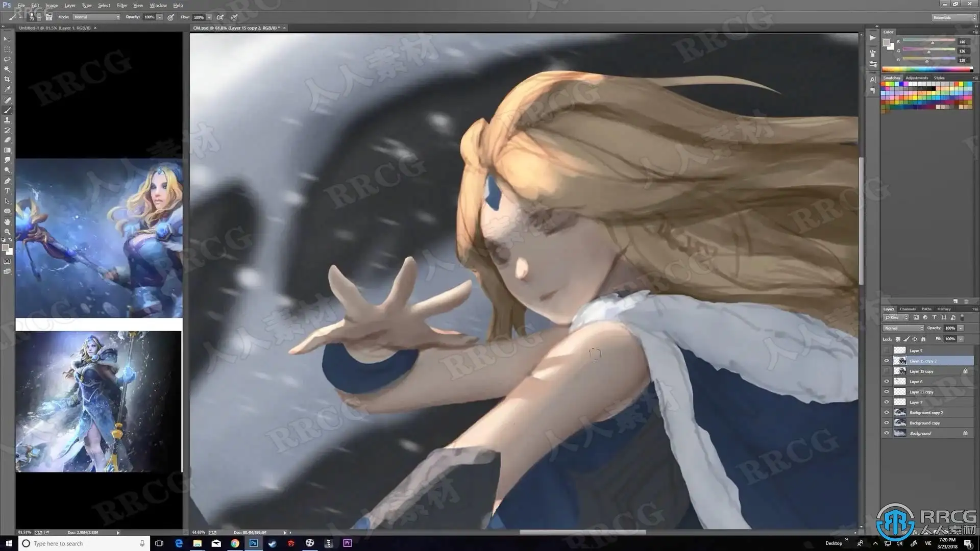Switch to Untitled-1 document tab
Viewport: 980px width, 551px height.
[55, 28]
